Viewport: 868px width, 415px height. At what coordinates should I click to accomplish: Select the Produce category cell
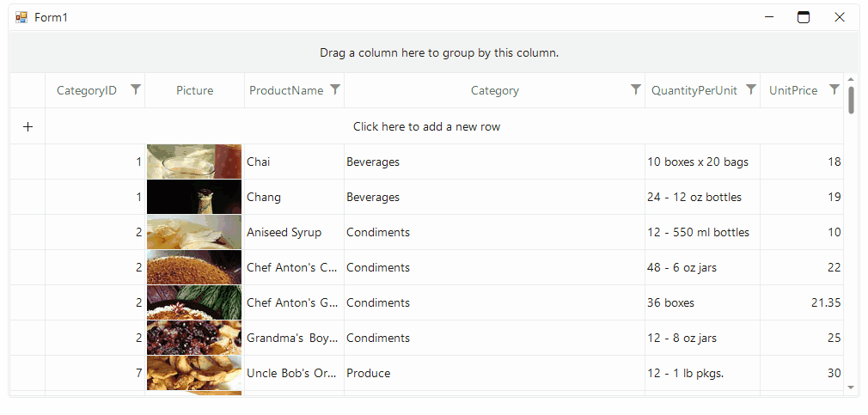[494, 374]
